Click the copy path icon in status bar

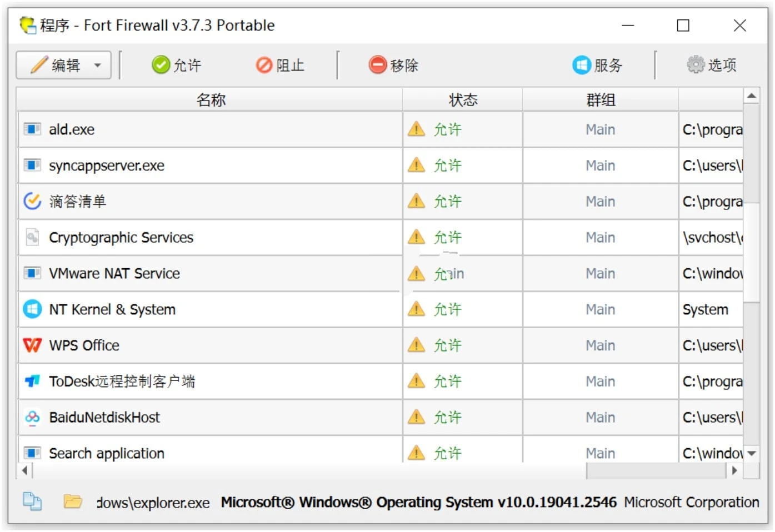32,501
